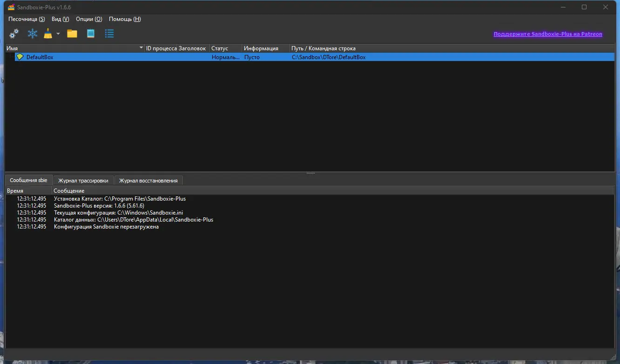
Task: Open the Песочница menu
Action: point(27,19)
